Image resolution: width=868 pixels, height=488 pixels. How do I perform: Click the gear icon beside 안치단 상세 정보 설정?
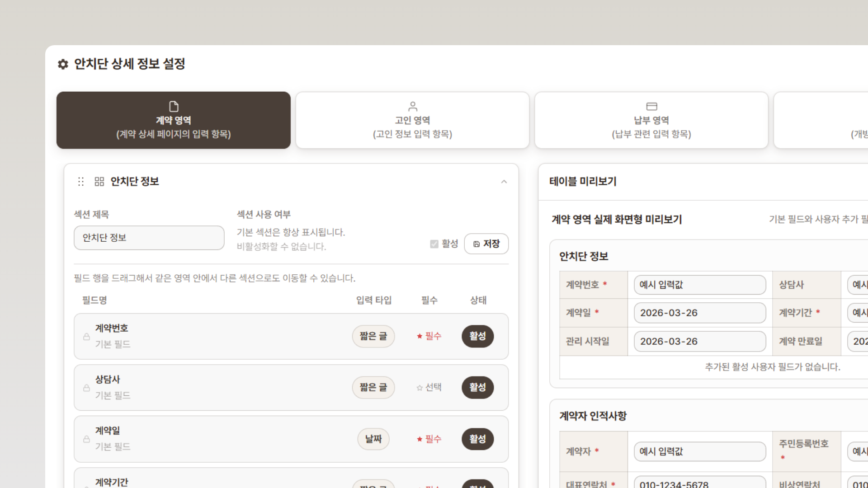[x=63, y=64]
